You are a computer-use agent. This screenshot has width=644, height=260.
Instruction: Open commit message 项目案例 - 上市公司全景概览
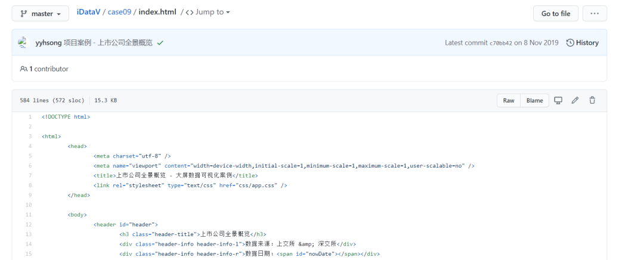click(108, 43)
